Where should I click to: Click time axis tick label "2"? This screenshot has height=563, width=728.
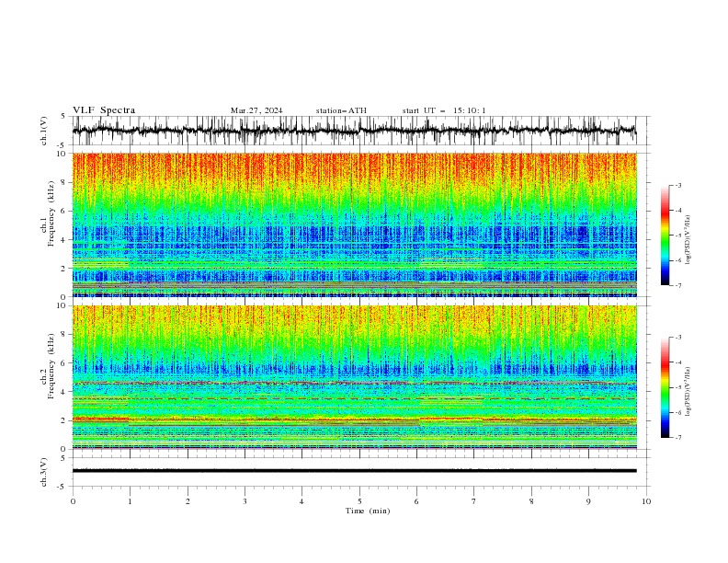188,501
